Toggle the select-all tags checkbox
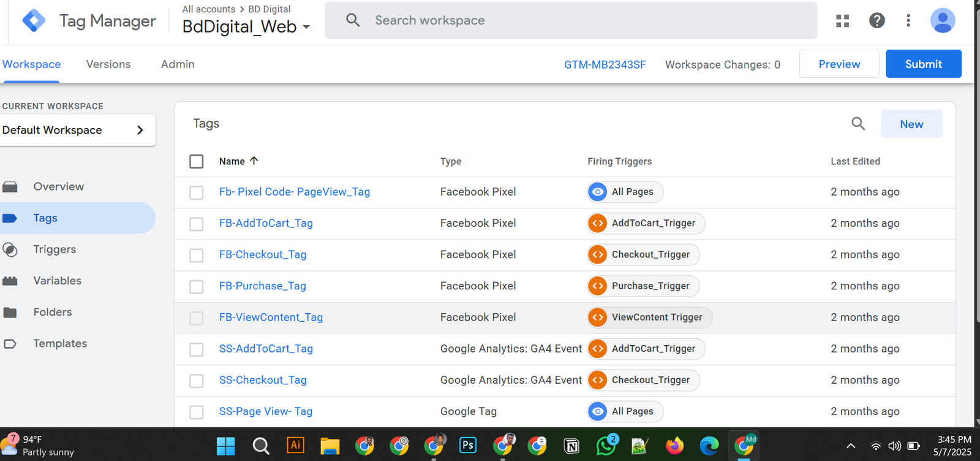This screenshot has height=461, width=980. coord(197,161)
